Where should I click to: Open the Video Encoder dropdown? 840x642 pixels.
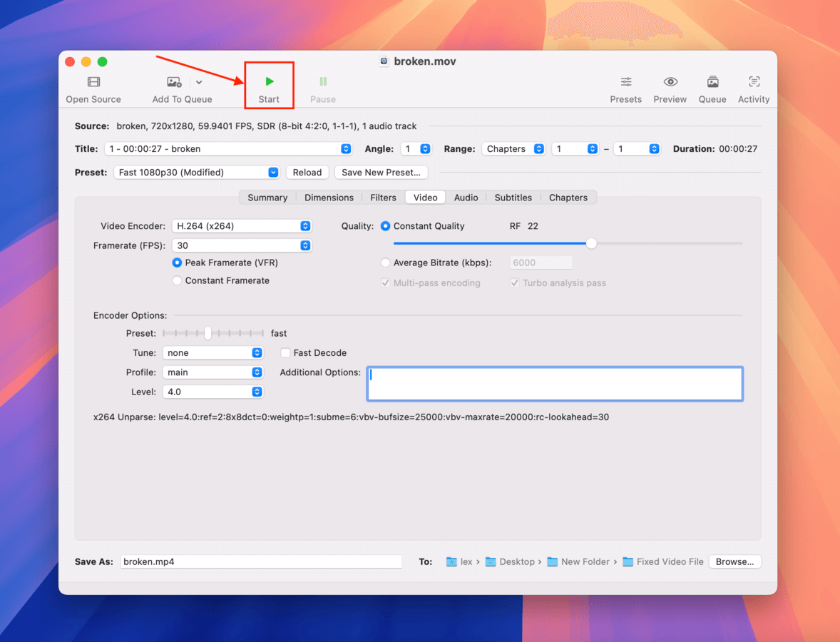tap(242, 226)
